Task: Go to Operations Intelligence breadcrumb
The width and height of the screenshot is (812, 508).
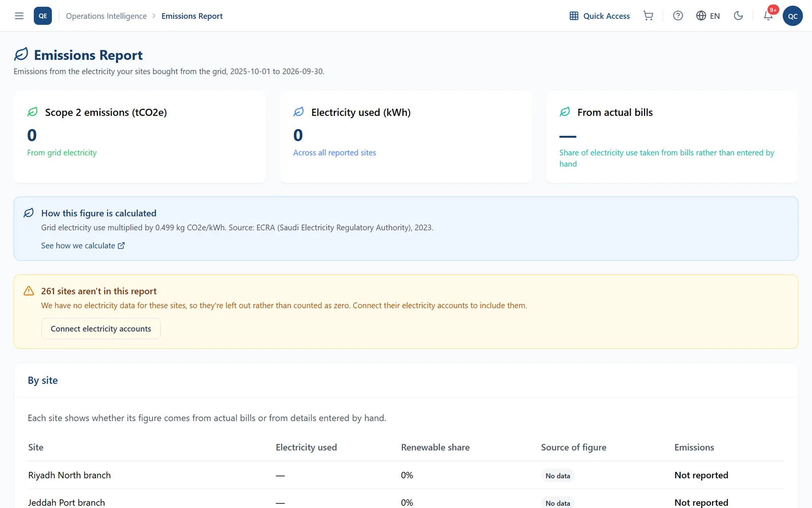Action: [106, 16]
